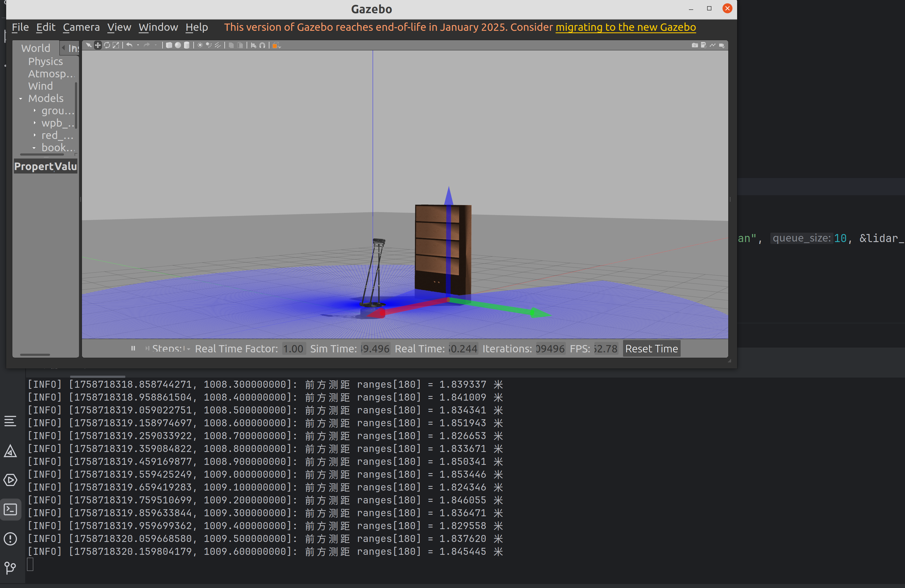Select the scale mode tool

pos(116,45)
